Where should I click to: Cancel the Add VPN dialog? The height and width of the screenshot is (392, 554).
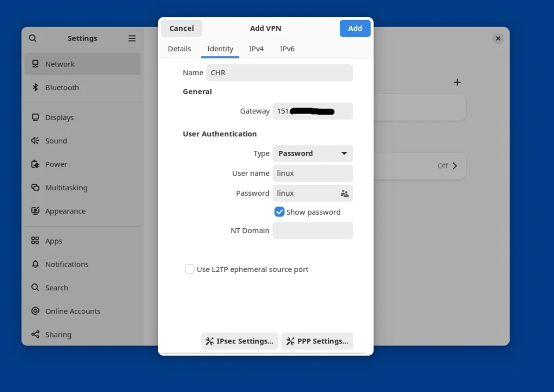(181, 28)
